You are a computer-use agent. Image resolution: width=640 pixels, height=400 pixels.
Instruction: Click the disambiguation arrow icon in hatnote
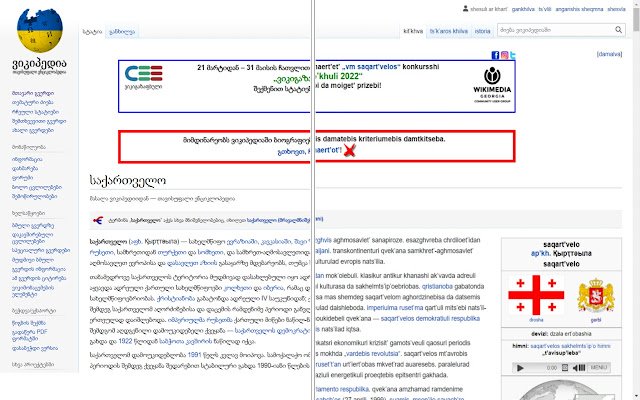(98, 220)
